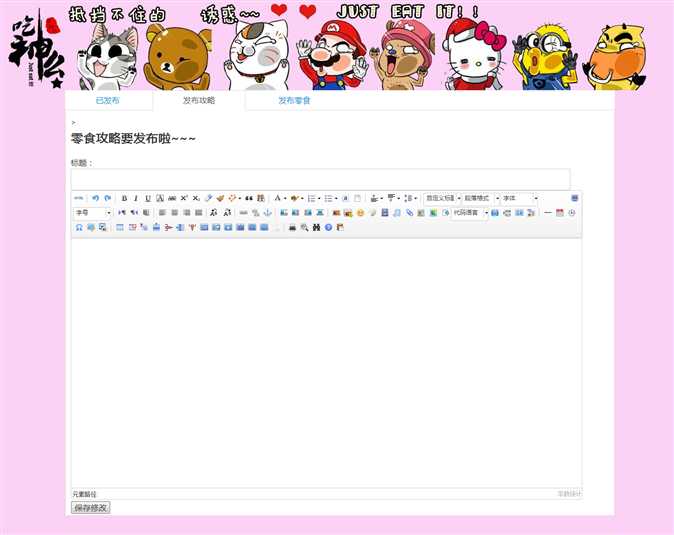Click the 保存修改 save button
The width and height of the screenshot is (674, 535).
coord(91,507)
